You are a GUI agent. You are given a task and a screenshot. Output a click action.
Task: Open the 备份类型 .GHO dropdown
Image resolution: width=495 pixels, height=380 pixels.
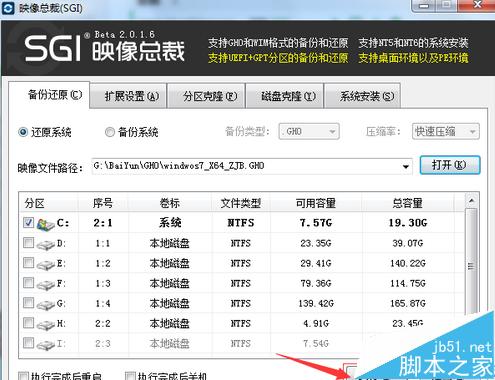coord(309,131)
